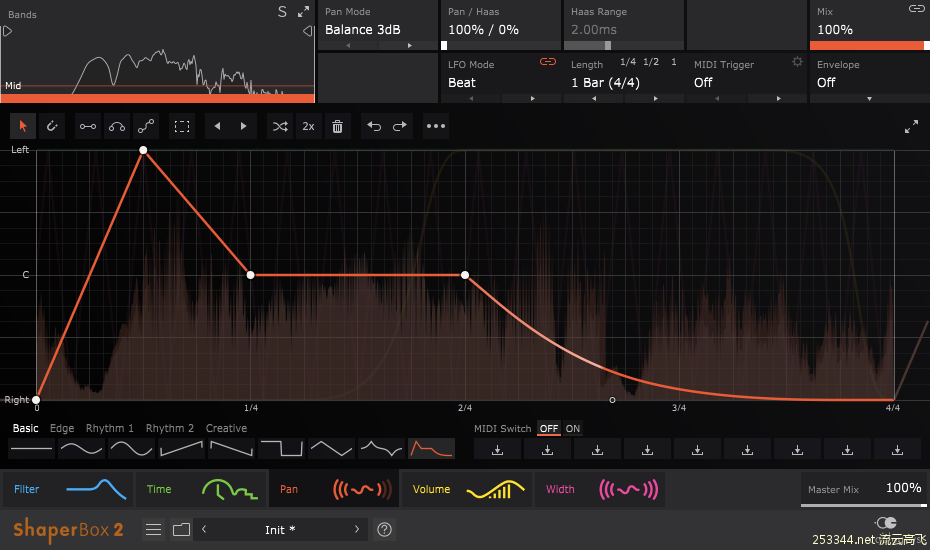The image size is (930, 550).
Task: Undo the last edit
Action: pyautogui.click(x=374, y=126)
